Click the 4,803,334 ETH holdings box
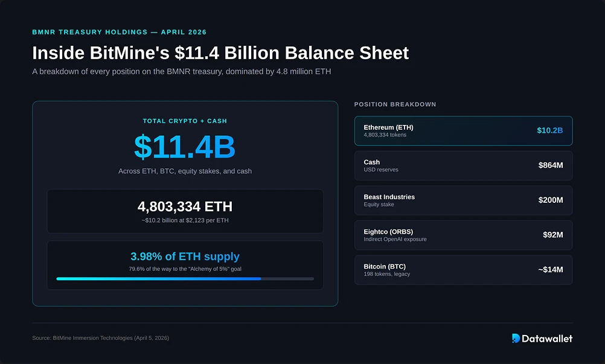This screenshot has width=605, height=364. [x=185, y=211]
